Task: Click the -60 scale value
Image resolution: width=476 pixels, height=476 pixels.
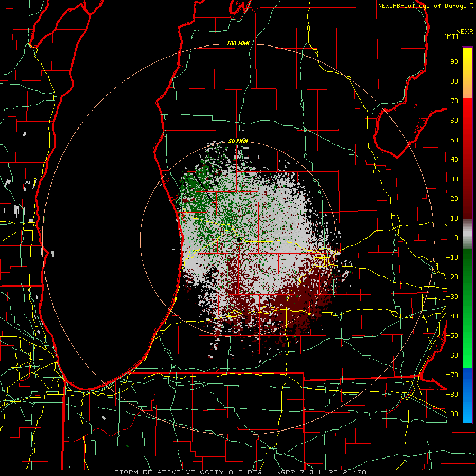Action: pyautogui.click(x=452, y=355)
